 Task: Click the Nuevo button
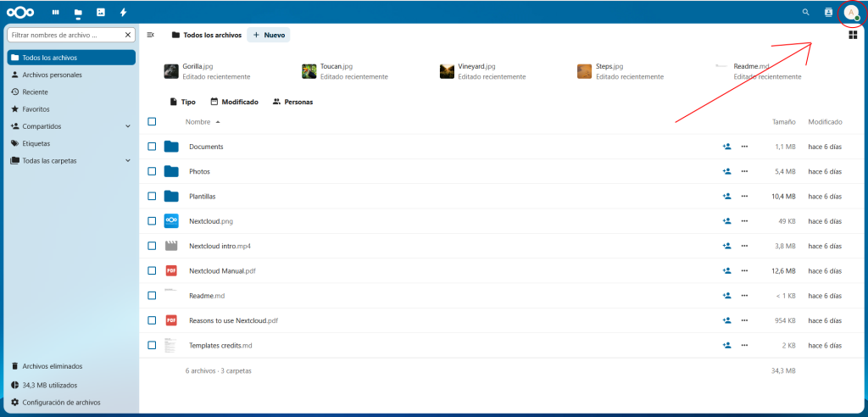[269, 35]
